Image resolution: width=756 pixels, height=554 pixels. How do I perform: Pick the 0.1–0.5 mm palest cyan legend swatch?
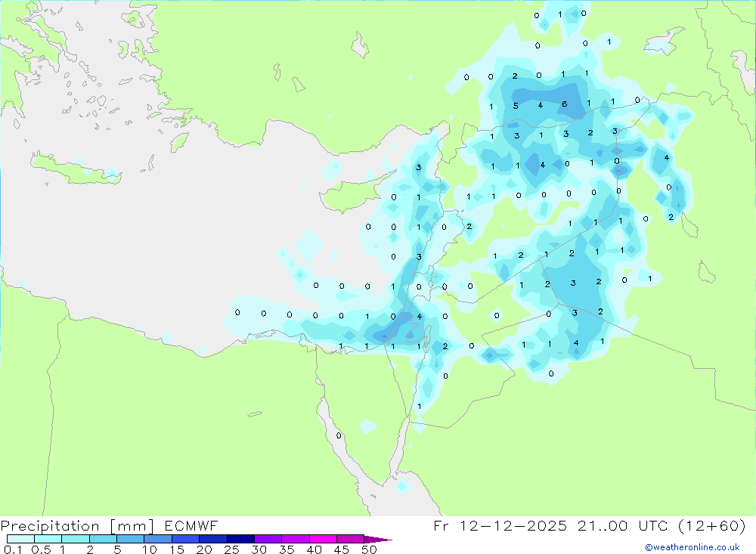[x=20, y=539]
